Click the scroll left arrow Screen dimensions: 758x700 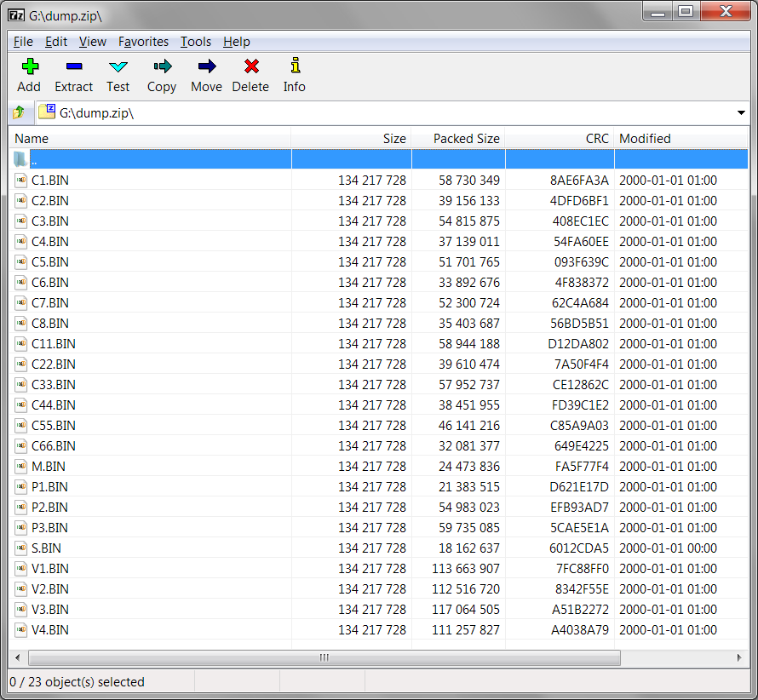[x=18, y=657]
